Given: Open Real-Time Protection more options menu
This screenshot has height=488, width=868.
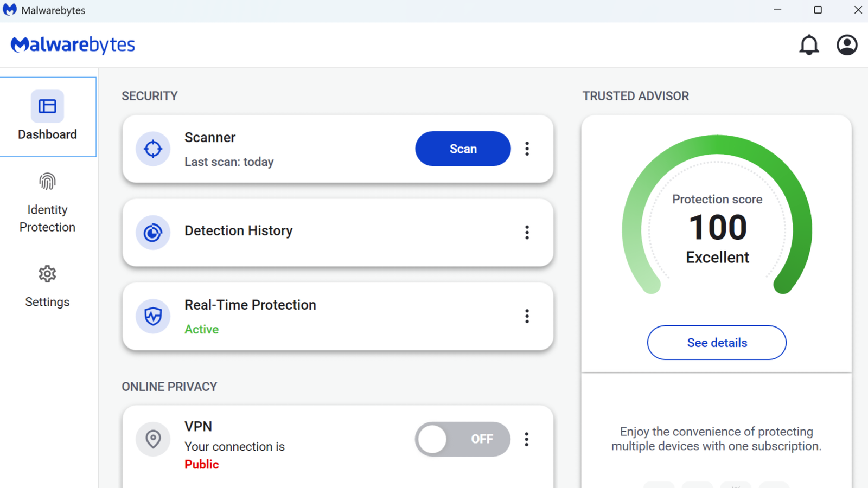Looking at the screenshot, I should pyautogui.click(x=527, y=316).
